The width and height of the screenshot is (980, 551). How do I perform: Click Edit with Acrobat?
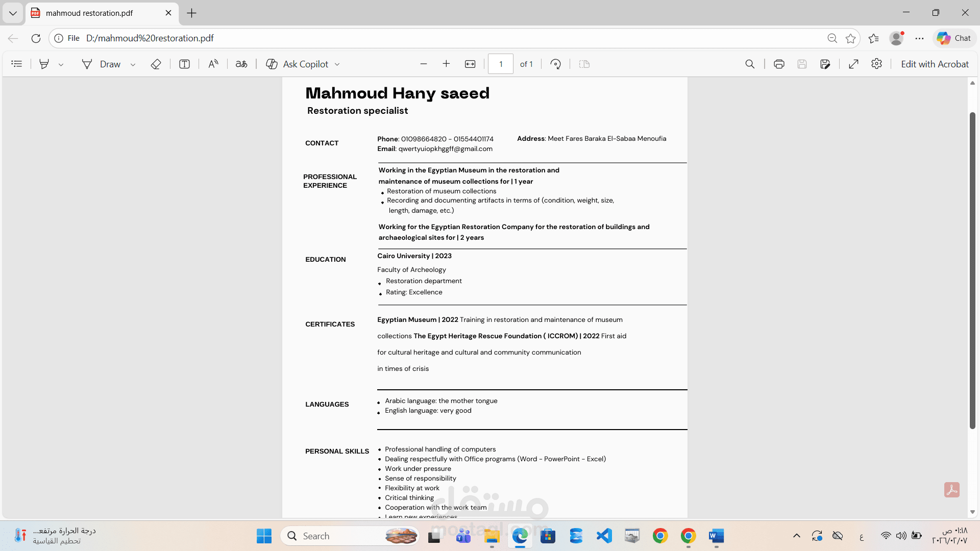point(935,64)
